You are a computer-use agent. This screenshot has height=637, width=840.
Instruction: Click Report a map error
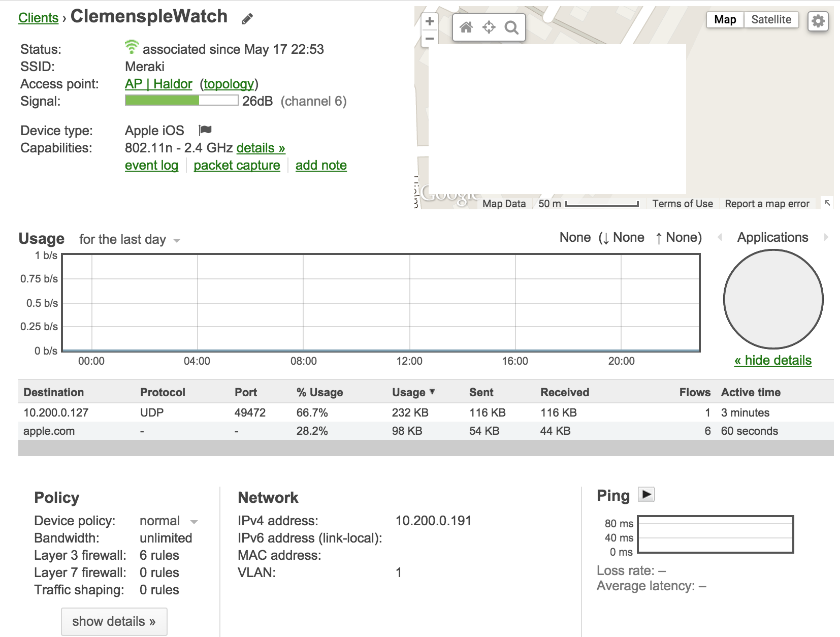tap(767, 204)
